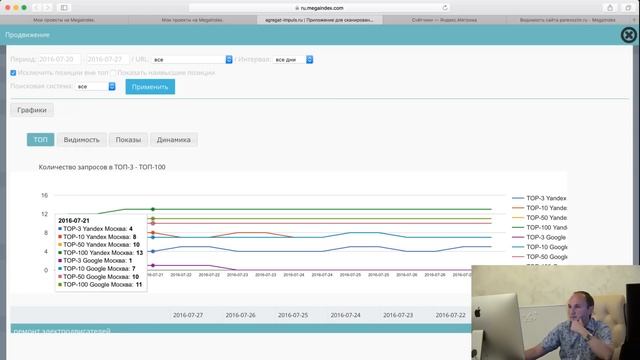Select the Показы chart tab
This screenshot has height=360, width=640.
(x=128, y=140)
